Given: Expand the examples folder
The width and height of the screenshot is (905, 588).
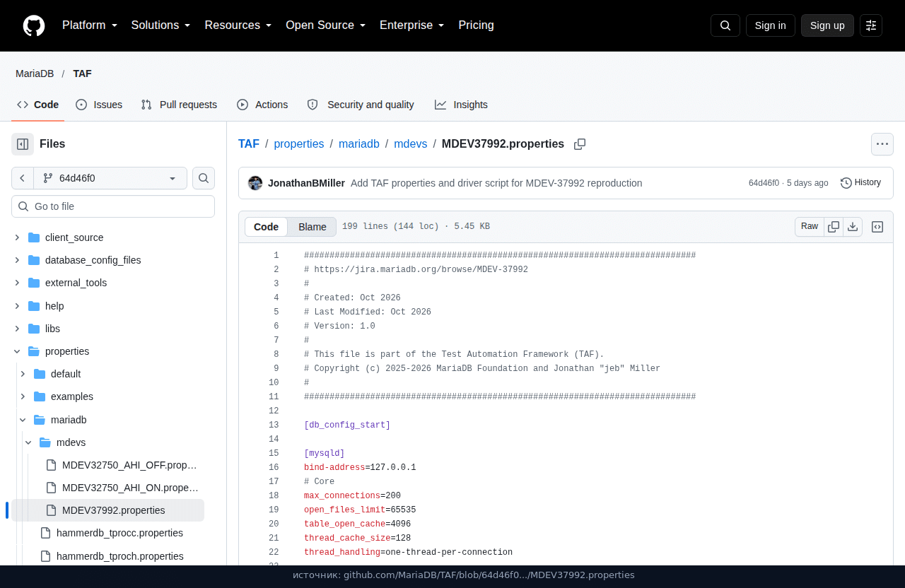Looking at the screenshot, I should 23,396.
